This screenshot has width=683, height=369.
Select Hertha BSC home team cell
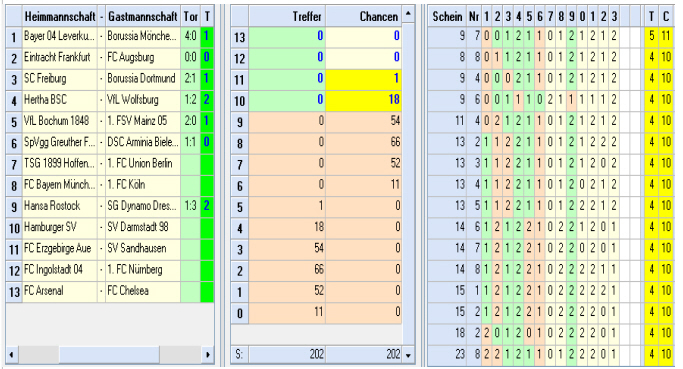[x=59, y=100]
